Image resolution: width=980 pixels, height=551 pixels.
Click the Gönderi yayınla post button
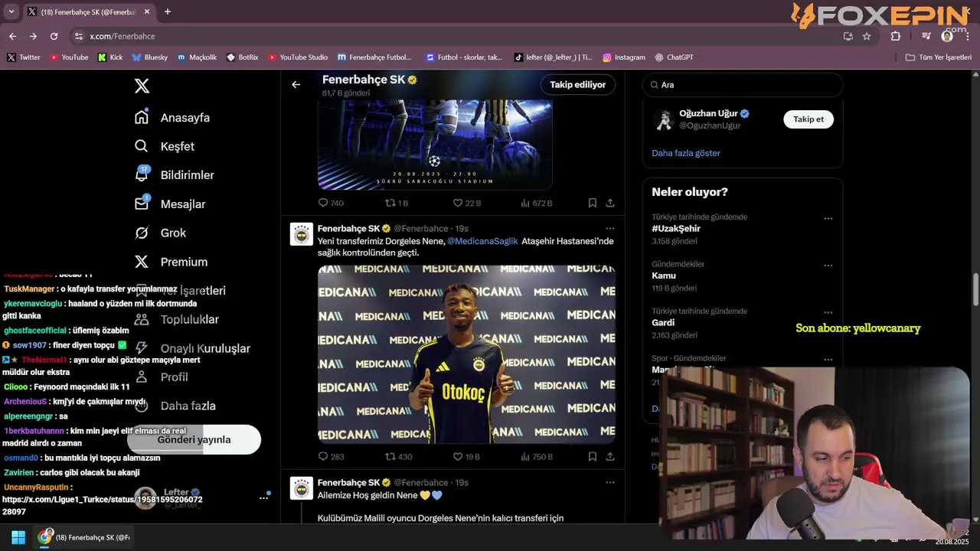coord(194,439)
